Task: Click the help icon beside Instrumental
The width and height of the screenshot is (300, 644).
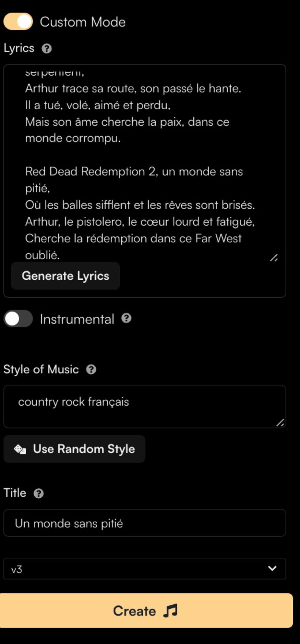Action: point(126,318)
